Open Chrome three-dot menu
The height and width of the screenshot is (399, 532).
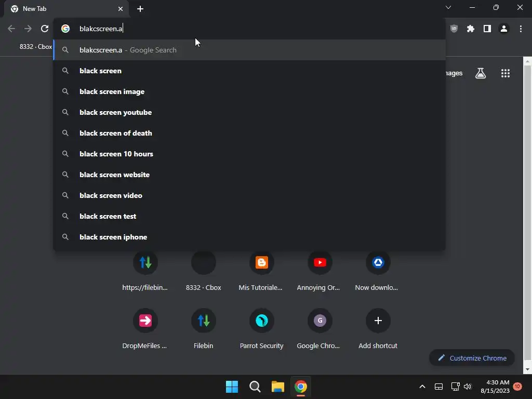click(x=521, y=29)
